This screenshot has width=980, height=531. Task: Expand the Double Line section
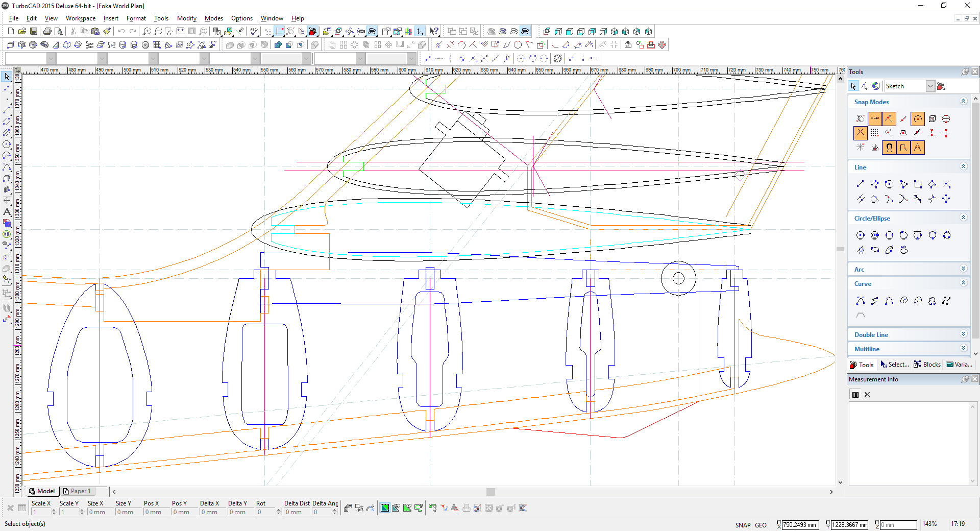click(x=963, y=334)
